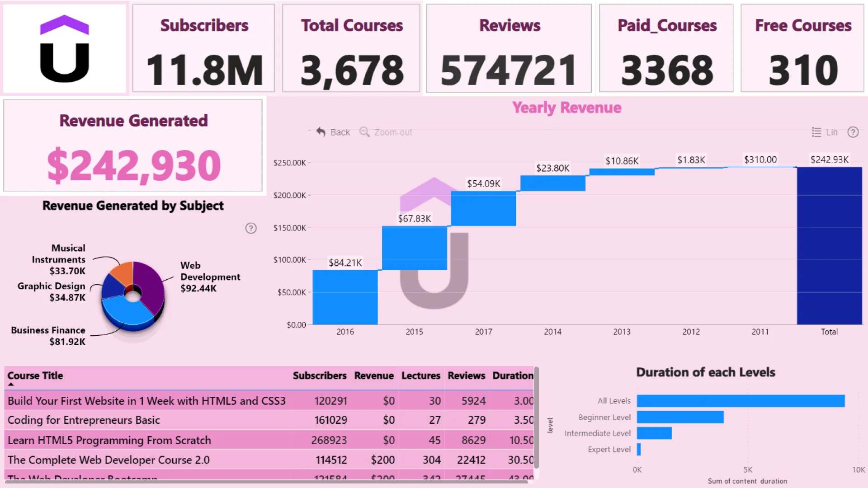Select row Coding for Entrepreneurs Basic

click(x=269, y=420)
